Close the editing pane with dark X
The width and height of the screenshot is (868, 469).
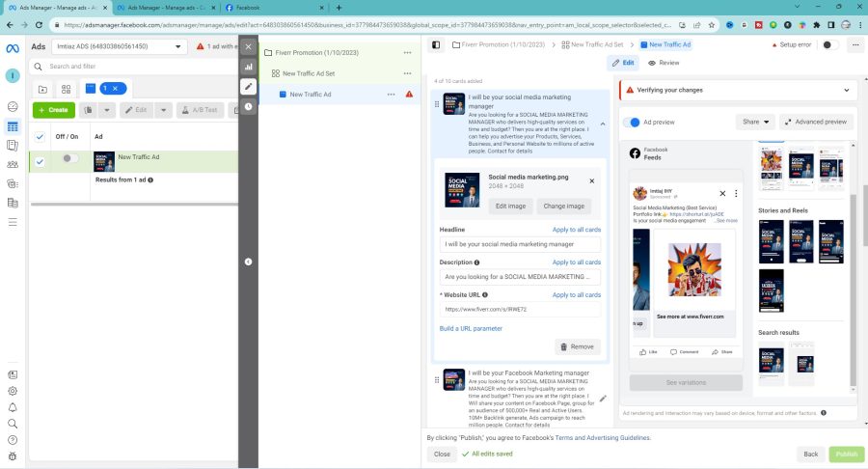tap(248, 47)
